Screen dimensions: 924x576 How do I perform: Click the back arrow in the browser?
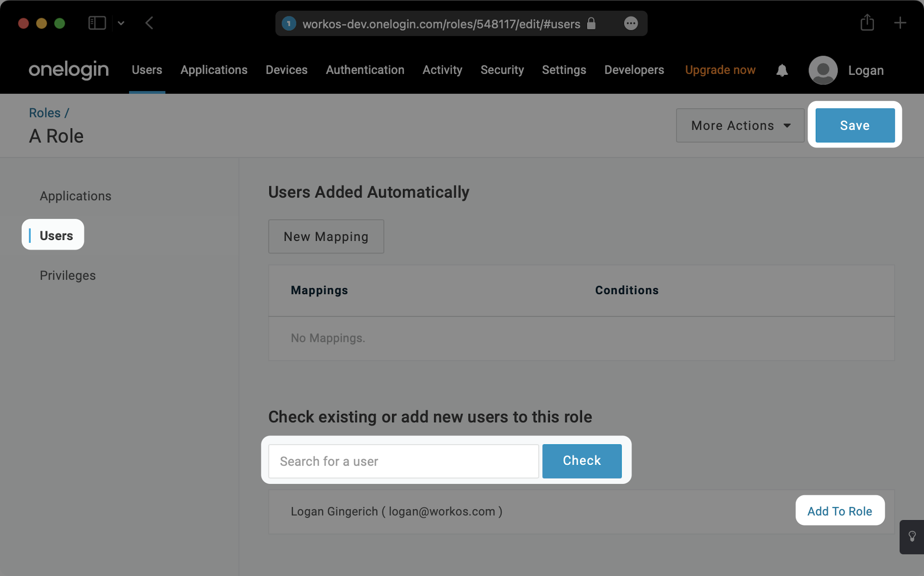pyautogui.click(x=150, y=23)
